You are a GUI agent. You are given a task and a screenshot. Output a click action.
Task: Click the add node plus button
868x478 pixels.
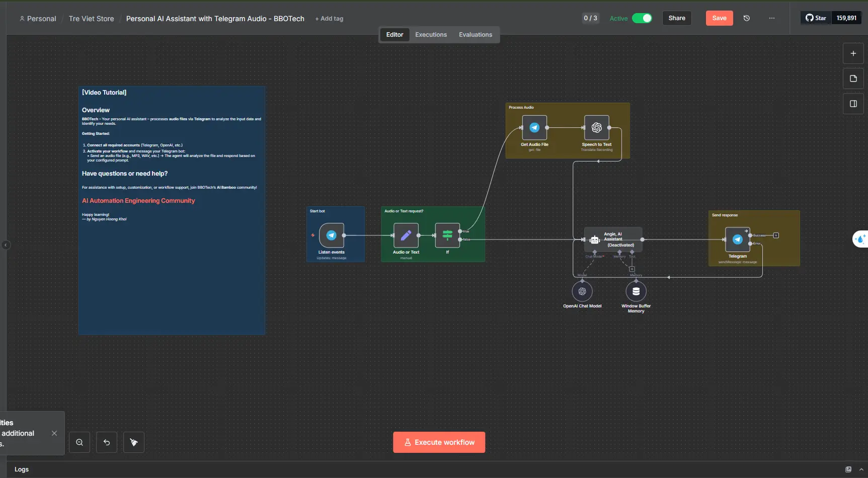click(853, 53)
